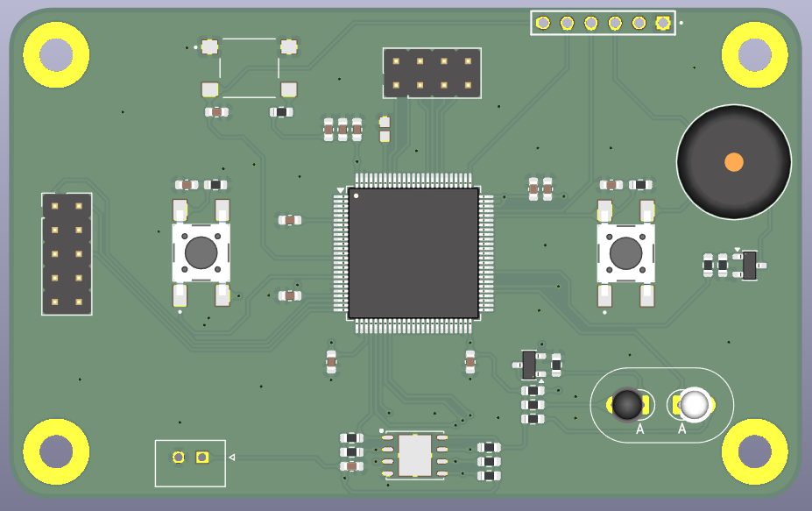Click the top-left yellow mounting hole

pyautogui.click(x=56, y=54)
